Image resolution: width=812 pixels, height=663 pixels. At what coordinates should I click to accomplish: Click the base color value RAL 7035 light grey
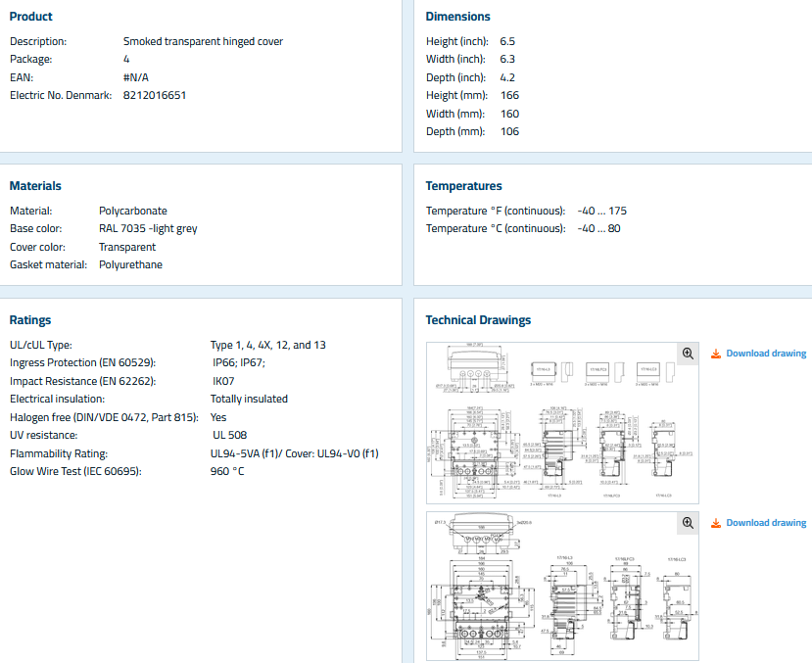click(148, 229)
